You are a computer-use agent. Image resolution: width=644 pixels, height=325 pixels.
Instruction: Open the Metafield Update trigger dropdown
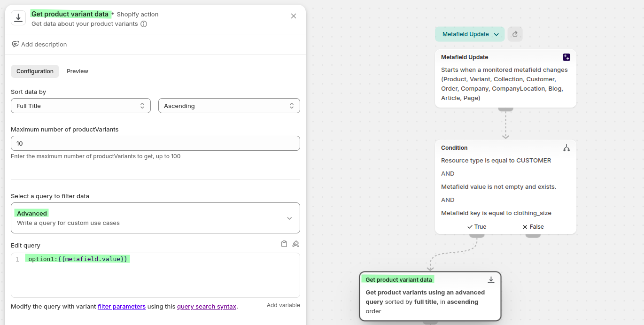[470, 34]
